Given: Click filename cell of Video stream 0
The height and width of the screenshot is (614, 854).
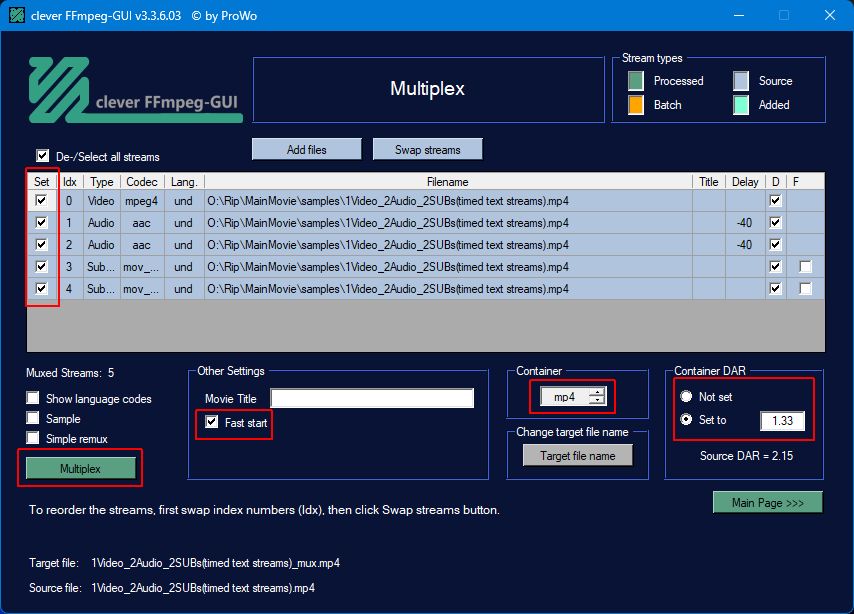Looking at the screenshot, I should 448,200.
